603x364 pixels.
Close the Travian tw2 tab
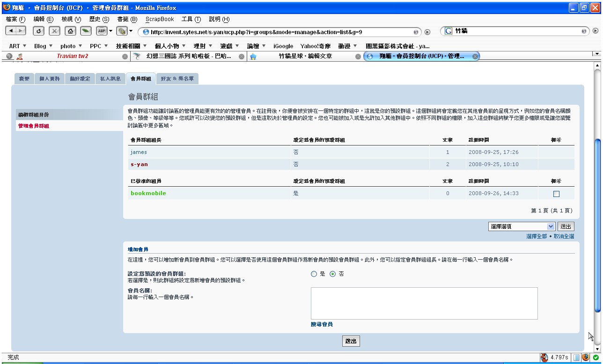click(x=125, y=56)
